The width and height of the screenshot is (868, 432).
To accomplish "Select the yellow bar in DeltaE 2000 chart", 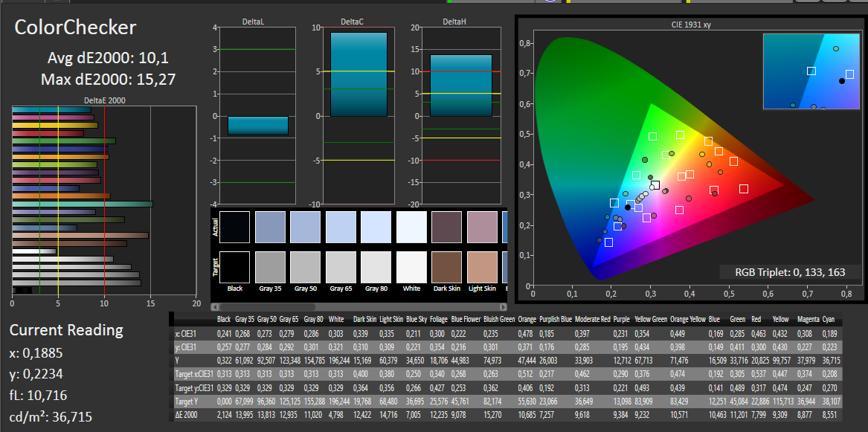I will click(x=55, y=126).
